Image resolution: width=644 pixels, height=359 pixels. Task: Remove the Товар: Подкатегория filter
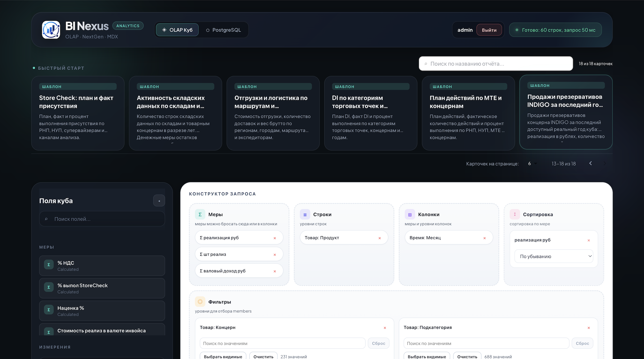[589, 328]
